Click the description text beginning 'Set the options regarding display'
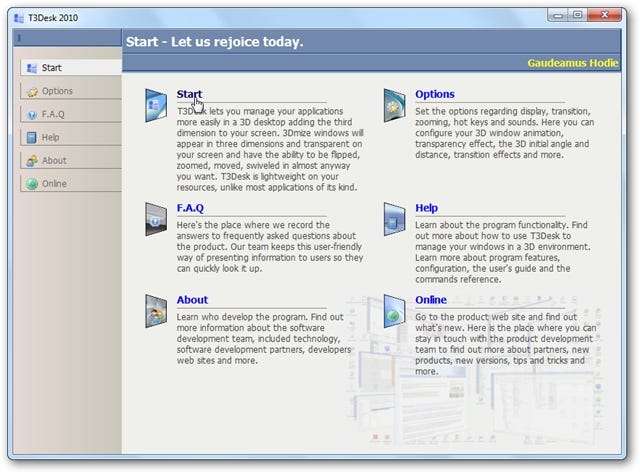 pyautogui.click(x=504, y=133)
